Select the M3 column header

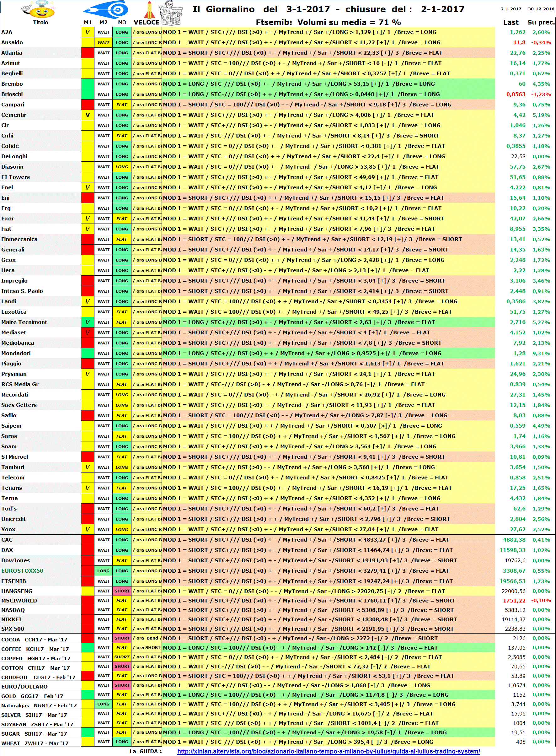click(122, 22)
